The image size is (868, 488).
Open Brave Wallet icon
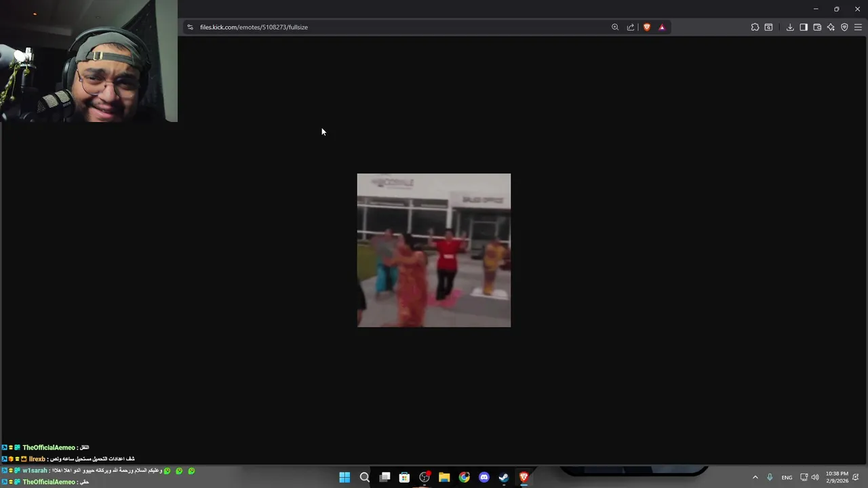tap(817, 27)
